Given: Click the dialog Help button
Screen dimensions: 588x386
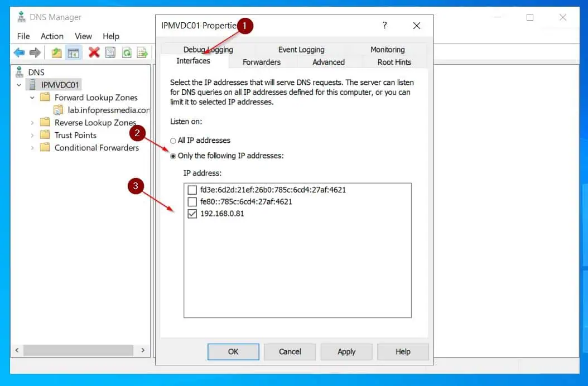Looking at the screenshot, I should (x=403, y=351).
